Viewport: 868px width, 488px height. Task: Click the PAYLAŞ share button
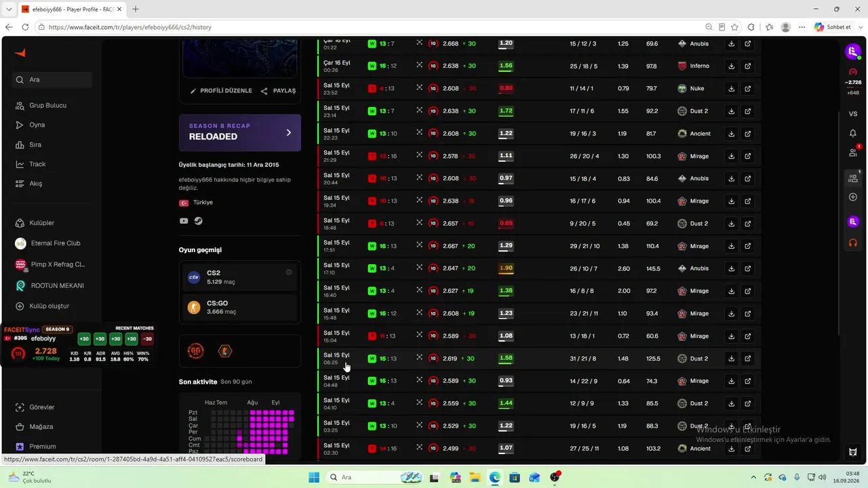click(279, 91)
